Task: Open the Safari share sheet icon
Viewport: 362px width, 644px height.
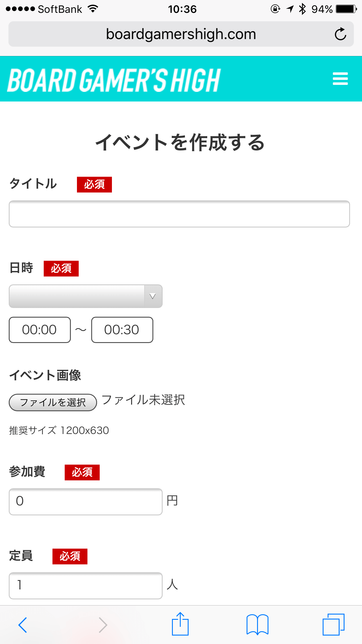Action: tap(180, 624)
